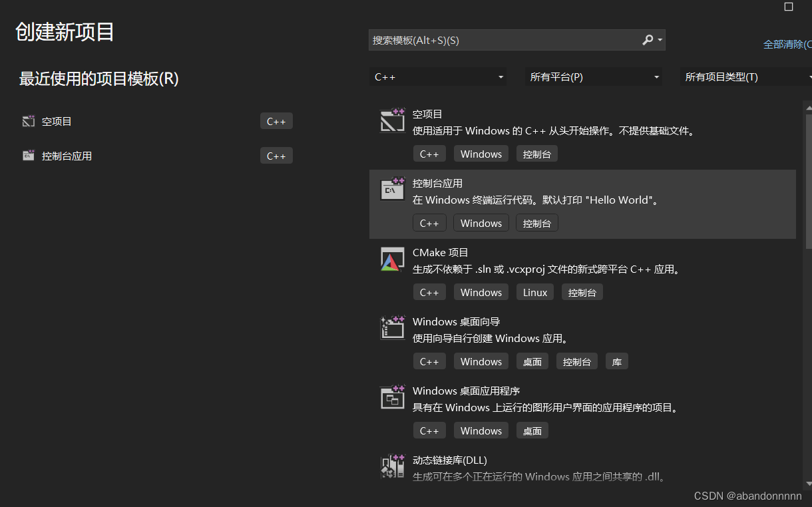This screenshot has height=507, width=812.
Task: Click 库 tag under Windows 桌面向导
Action: coord(617,361)
